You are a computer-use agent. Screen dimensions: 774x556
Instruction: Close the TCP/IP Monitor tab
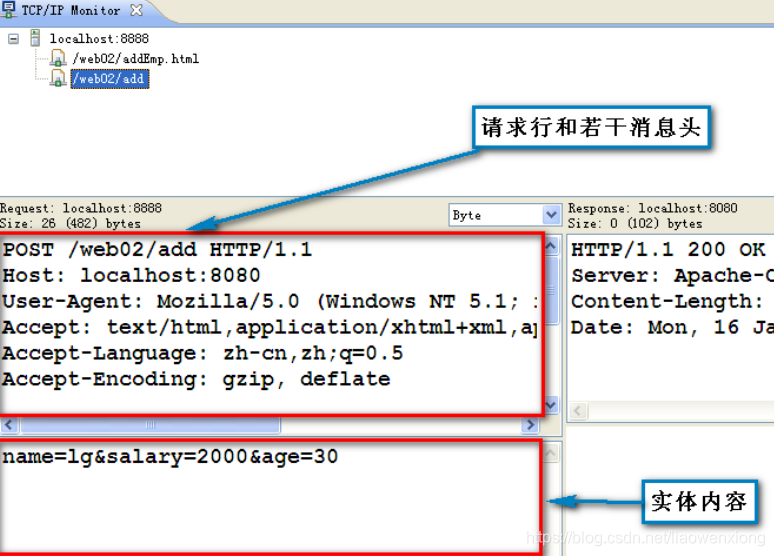[136, 10]
